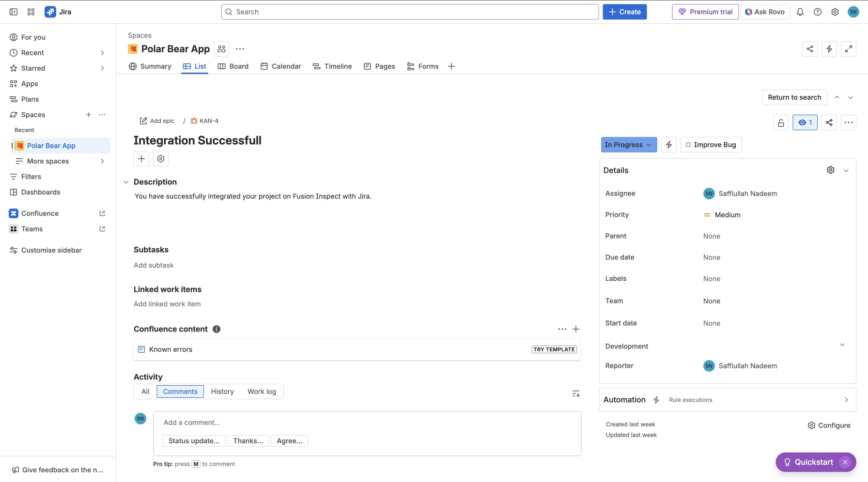Open the Timeline tab
The height and width of the screenshot is (482, 868).
(x=332, y=66)
